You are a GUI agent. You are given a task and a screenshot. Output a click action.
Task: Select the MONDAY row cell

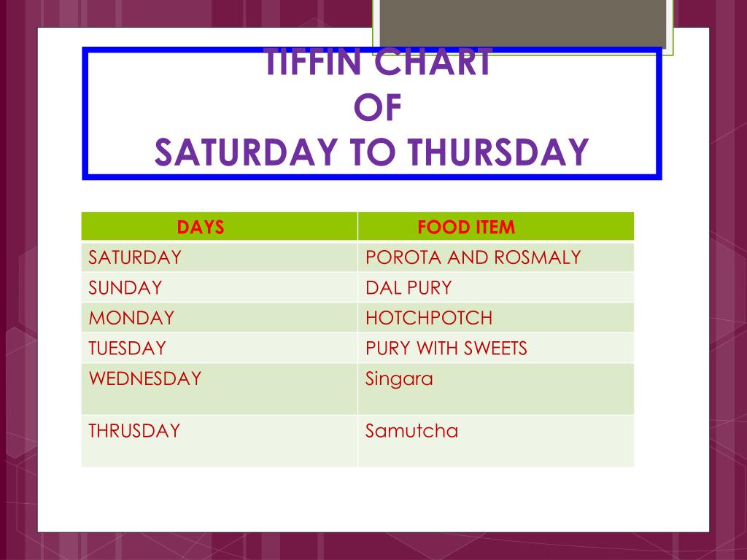pyautogui.click(x=219, y=318)
